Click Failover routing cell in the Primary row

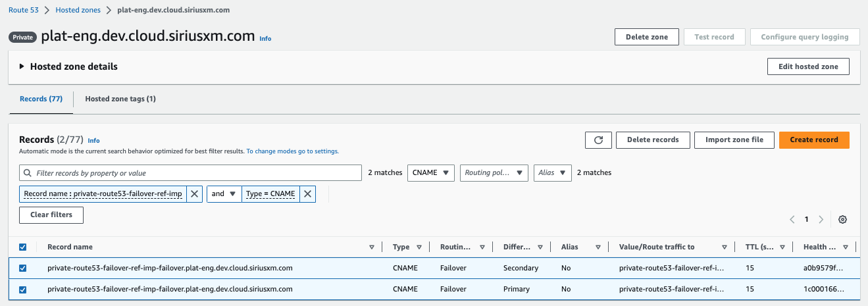click(453, 289)
